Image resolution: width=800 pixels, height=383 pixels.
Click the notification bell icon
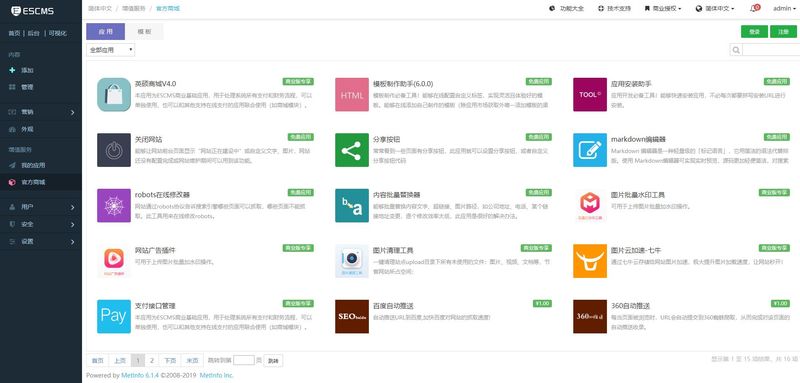[x=754, y=9]
